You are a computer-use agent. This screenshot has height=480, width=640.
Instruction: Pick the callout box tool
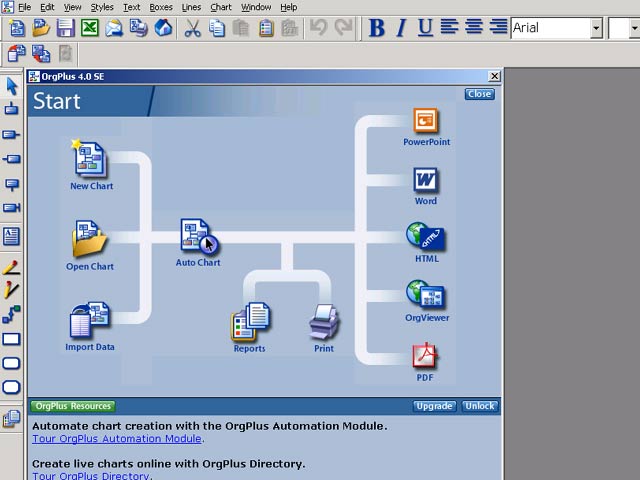(11, 184)
